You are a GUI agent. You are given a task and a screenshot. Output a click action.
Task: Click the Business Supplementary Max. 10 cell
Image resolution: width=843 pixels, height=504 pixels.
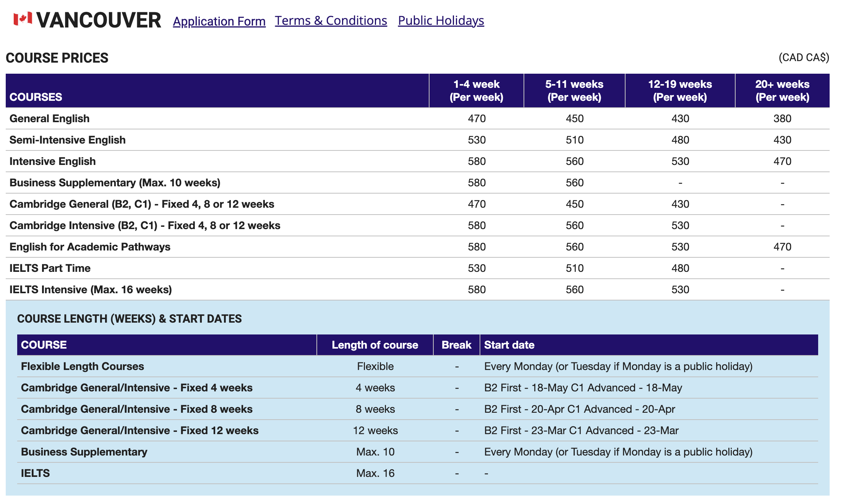pyautogui.click(x=375, y=452)
